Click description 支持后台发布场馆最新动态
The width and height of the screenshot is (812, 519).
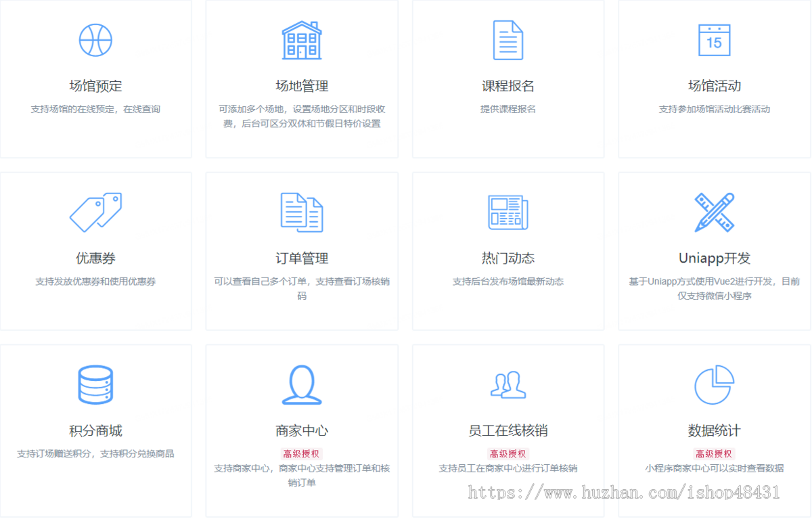click(x=507, y=281)
